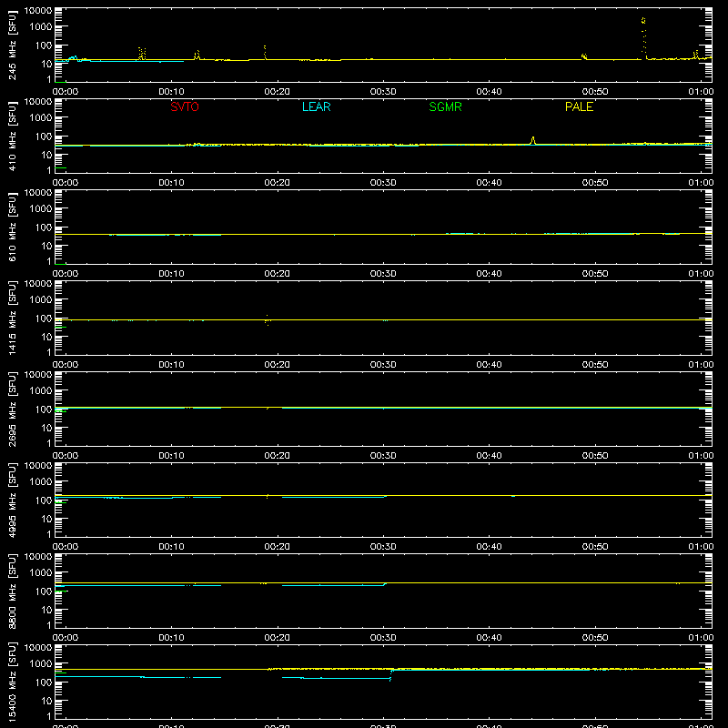Click the 00:40 time label under 610 MHz panel
728x728 pixels.
click(489, 274)
